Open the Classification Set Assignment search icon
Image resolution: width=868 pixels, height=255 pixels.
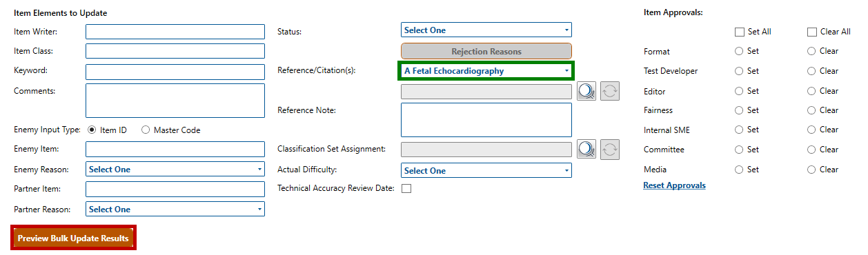(x=586, y=150)
